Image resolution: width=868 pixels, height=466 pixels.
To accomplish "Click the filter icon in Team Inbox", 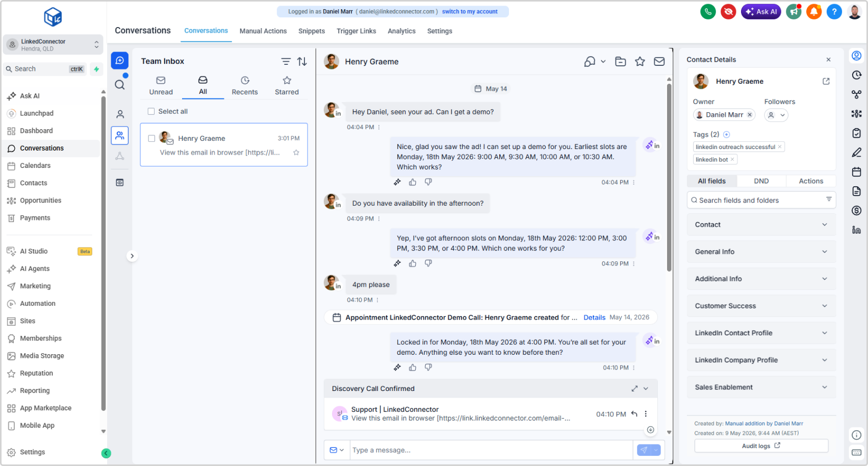I will click(286, 61).
